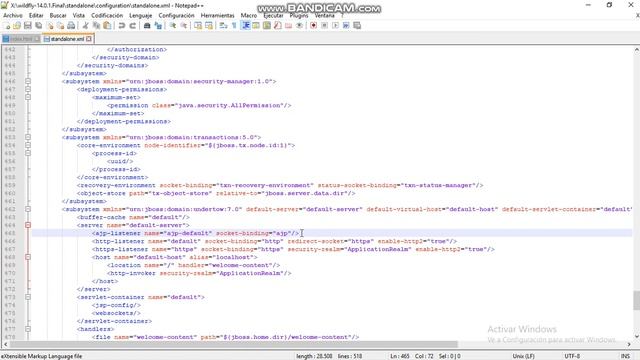Zoom out of the text
The height and width of the screenshot is (360, 640).
(184, 25)
